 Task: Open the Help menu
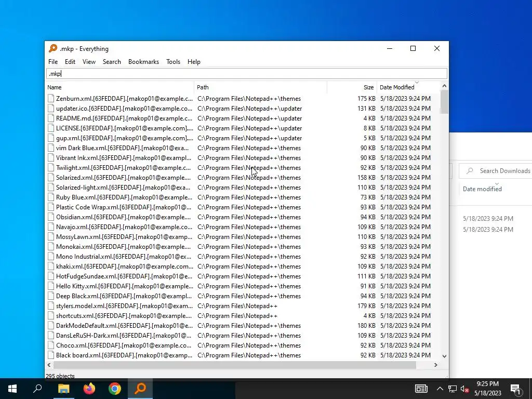[x=194, y=62]
